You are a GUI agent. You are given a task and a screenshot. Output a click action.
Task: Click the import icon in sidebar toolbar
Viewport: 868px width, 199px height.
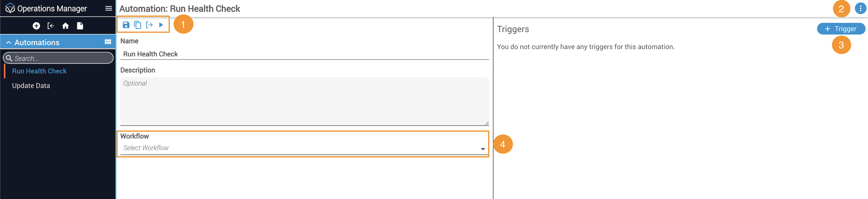[x=51, y=26]
